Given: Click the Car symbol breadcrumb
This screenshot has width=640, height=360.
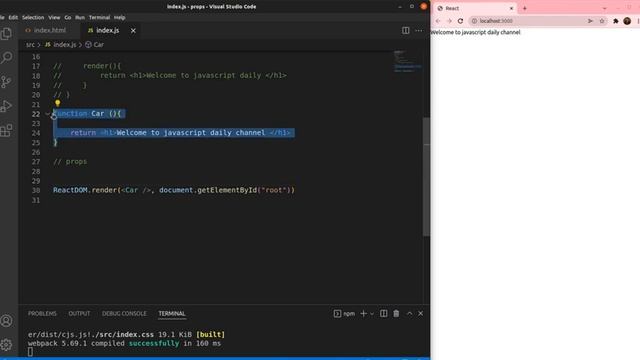Looking at the screenshot, I should (95, 44).
